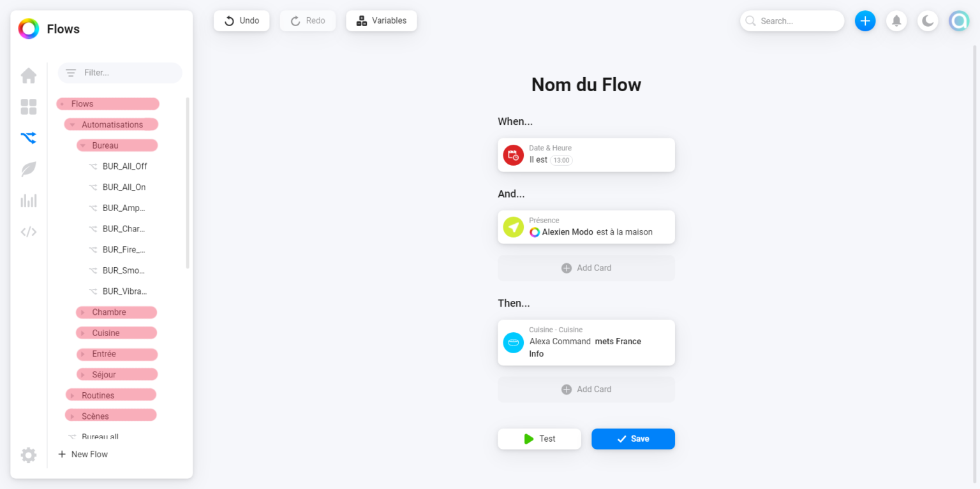This screenshot has height=489, width=980.
Task: Open notifications with the bell icon
Action: coord(896,20)
